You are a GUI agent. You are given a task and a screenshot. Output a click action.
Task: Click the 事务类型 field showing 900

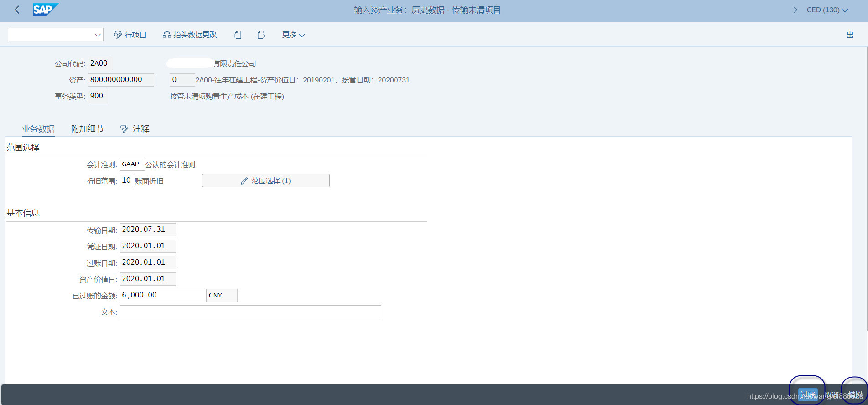coord(98,96)
